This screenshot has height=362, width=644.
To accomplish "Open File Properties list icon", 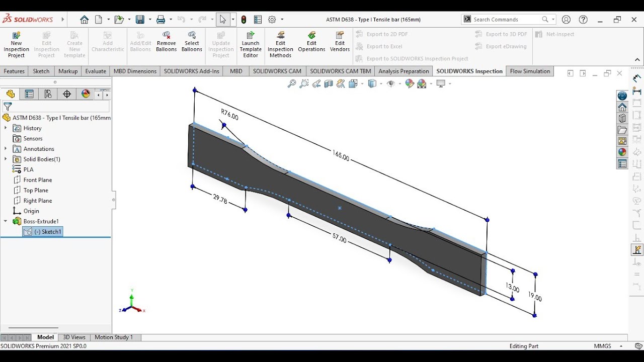I will (x=258, y=20).
